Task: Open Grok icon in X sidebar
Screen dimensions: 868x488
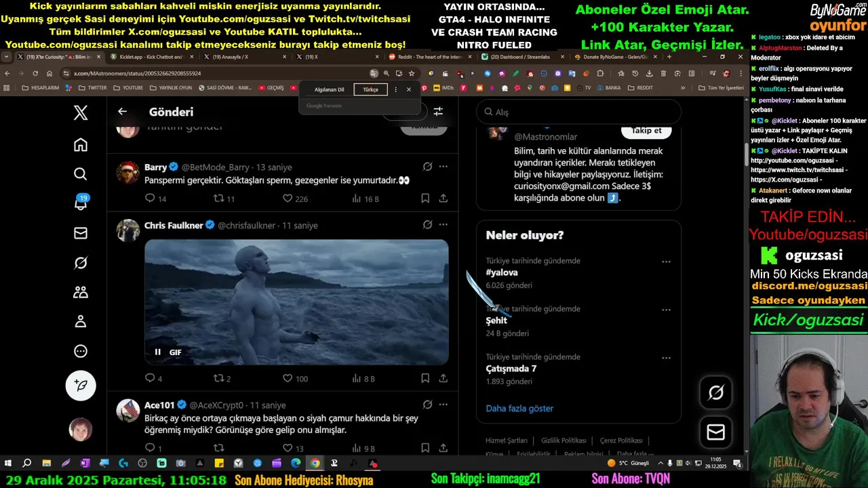Action: [81, 263]
